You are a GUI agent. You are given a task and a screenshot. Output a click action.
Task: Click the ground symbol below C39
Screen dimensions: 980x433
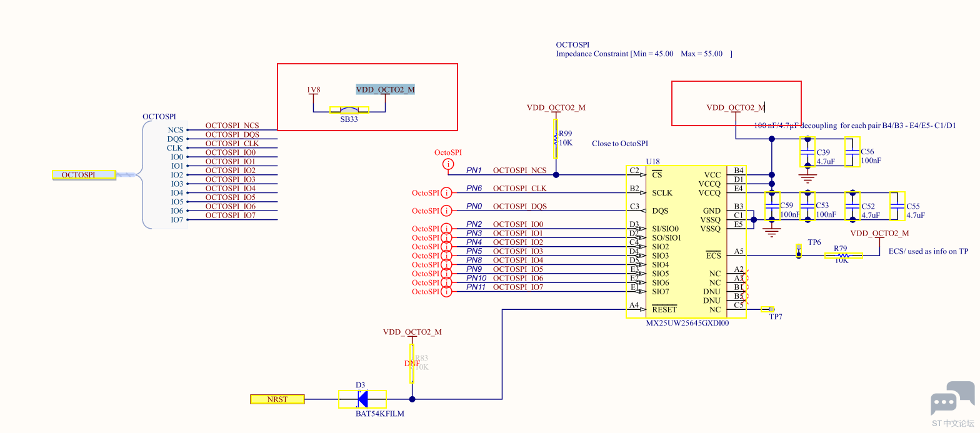pos(807,178)
